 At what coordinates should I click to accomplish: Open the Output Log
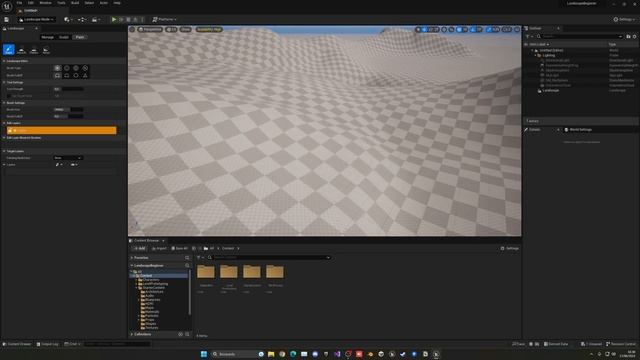click(47, 344)
